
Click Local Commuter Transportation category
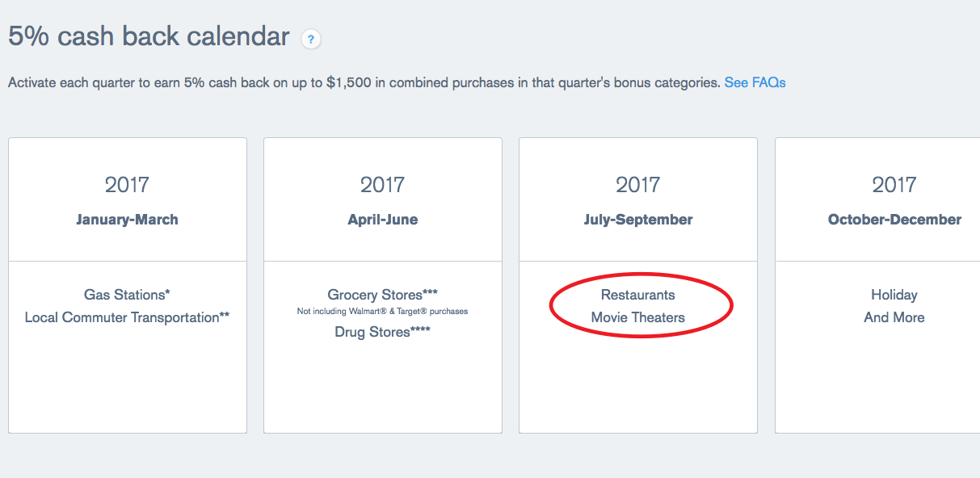(x=127, y=317)
